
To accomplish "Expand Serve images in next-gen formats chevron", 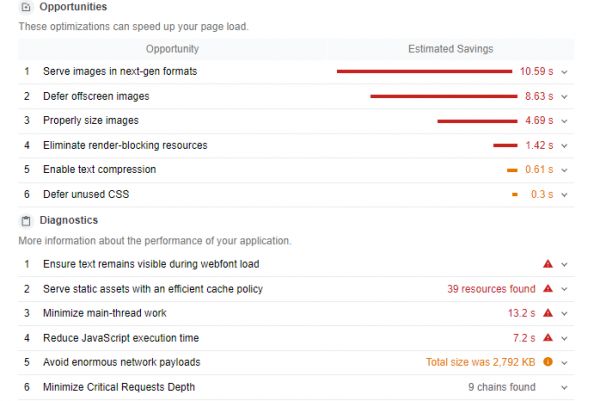I will (x=564, y=72).
